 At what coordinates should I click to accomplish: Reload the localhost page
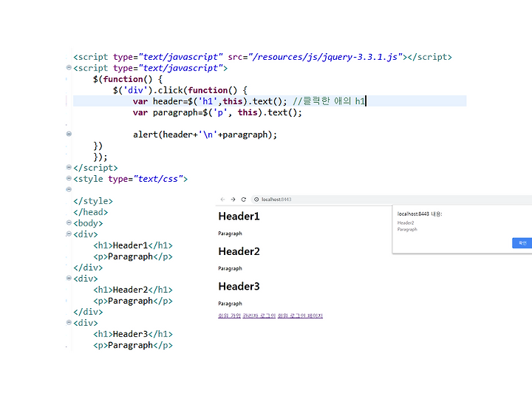244,199
